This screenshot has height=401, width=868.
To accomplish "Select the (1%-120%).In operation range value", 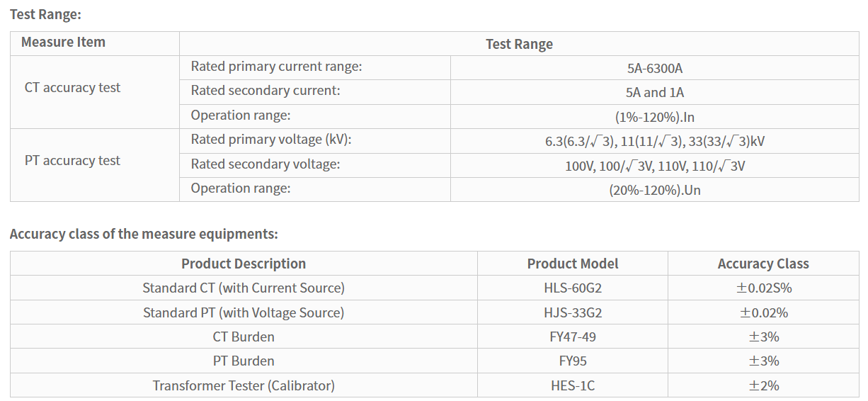I will pyautogui.click(x=655, y=117).
